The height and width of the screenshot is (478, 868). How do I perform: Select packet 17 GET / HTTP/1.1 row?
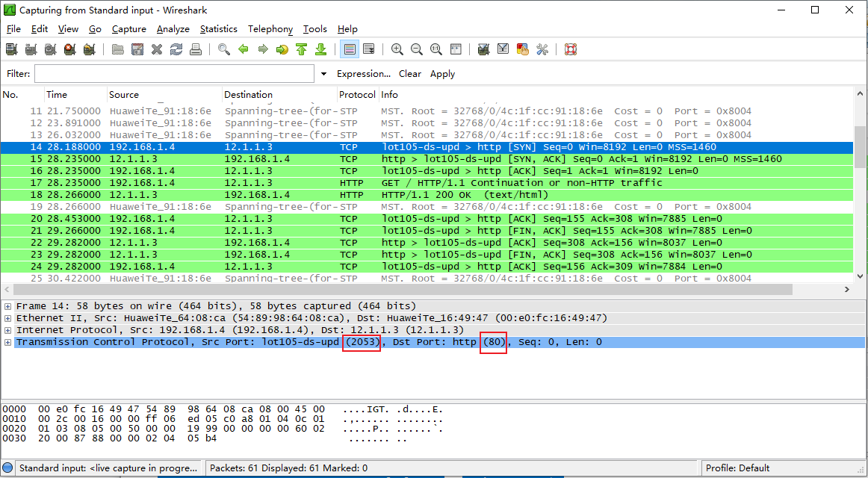(427, 182)
